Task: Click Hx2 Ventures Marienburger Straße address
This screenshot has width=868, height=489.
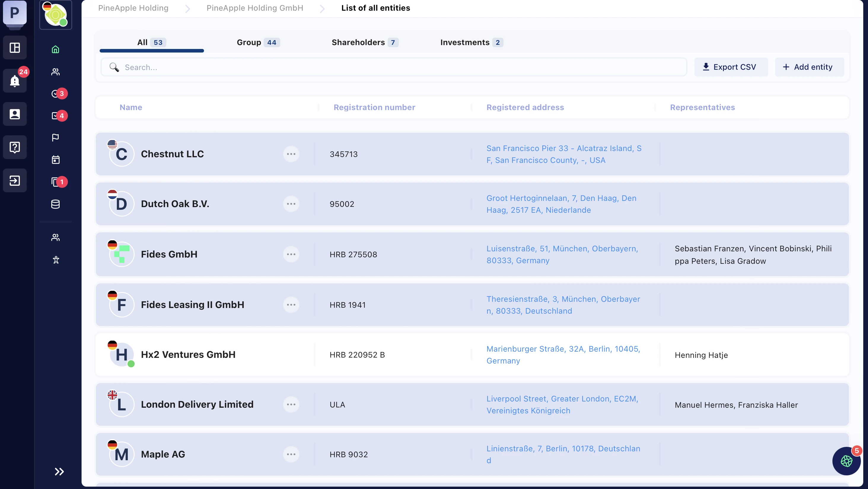Action: click(563, 355)
